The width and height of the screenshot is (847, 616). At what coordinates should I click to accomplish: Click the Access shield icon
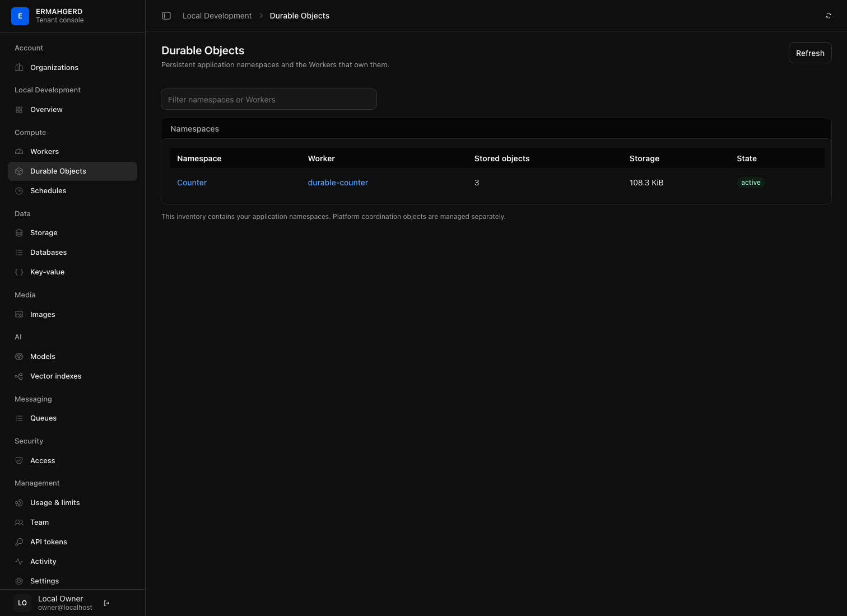19,461
